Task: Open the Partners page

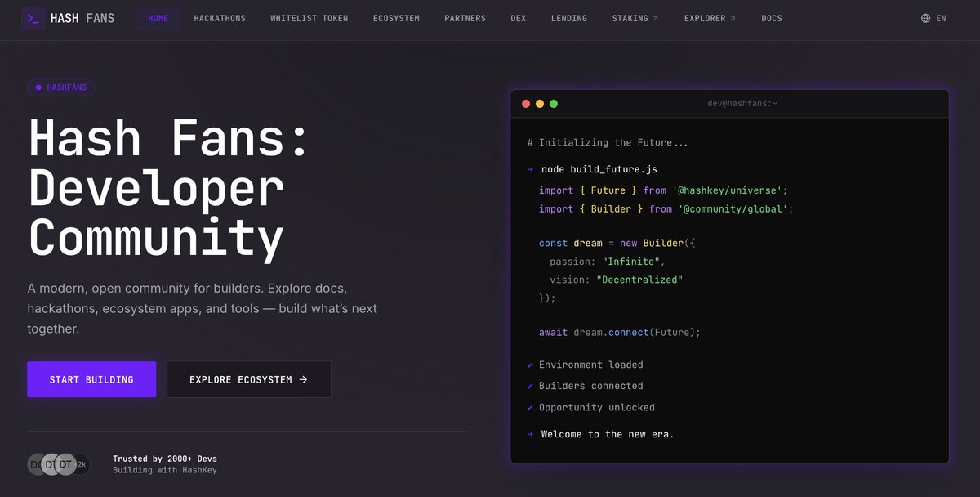Action: click(x=465, y=18)
